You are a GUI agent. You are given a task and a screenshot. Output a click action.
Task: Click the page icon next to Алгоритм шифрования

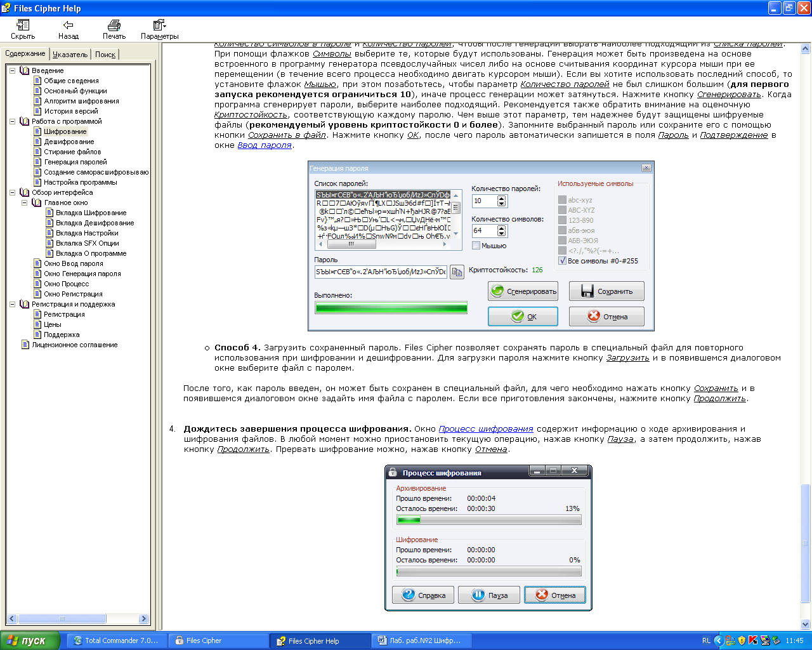pos(37,101)
